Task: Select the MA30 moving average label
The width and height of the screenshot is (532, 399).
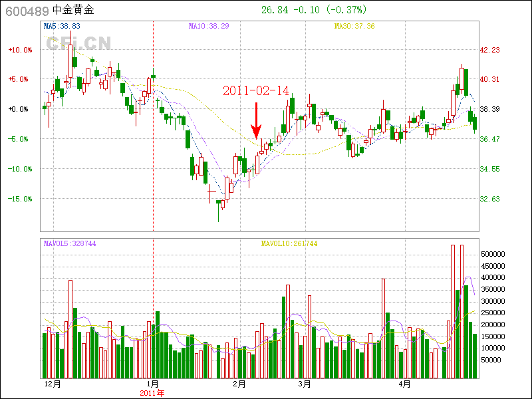Action: tap(354, 26)
